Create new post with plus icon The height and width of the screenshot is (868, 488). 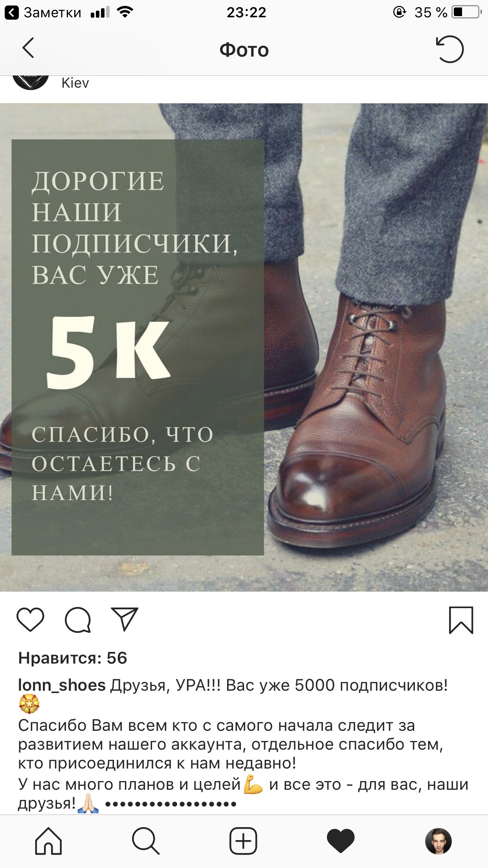[243, 841]
